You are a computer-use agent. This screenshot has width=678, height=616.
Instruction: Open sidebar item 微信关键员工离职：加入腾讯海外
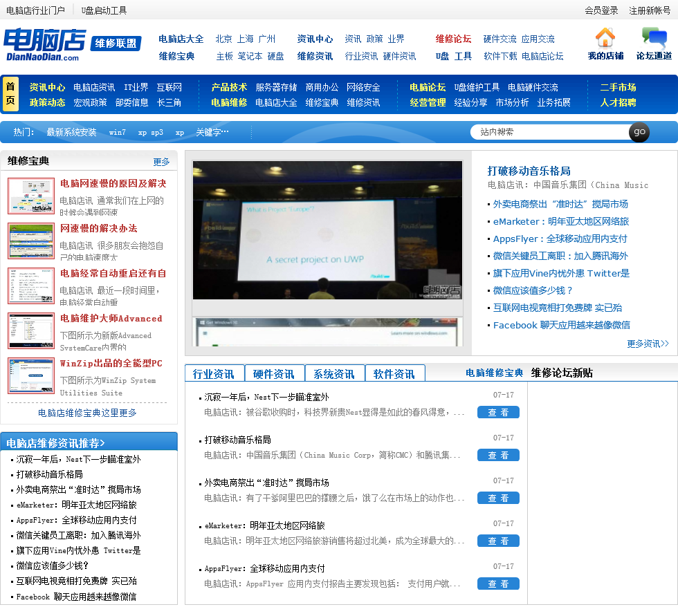(x=79, y=535)
